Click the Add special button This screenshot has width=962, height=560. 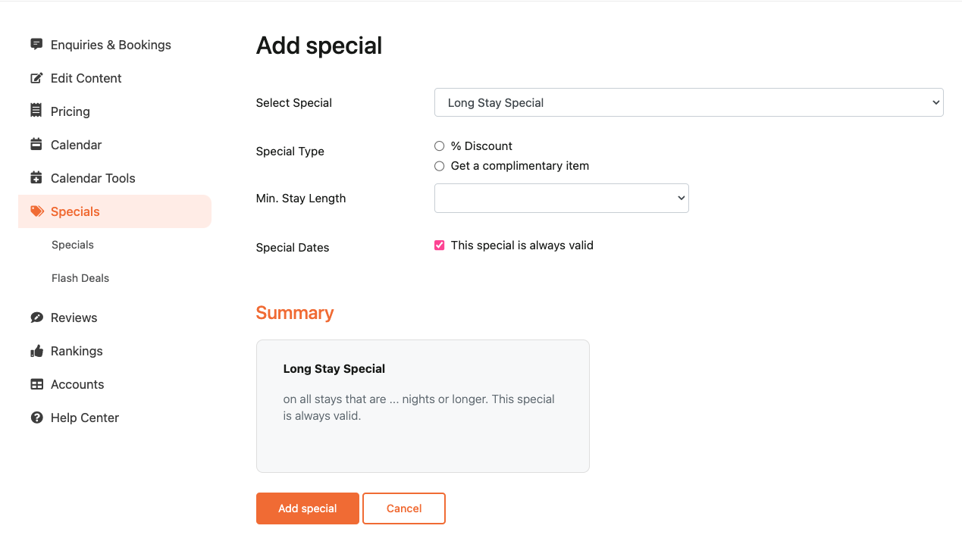[307, 508]
